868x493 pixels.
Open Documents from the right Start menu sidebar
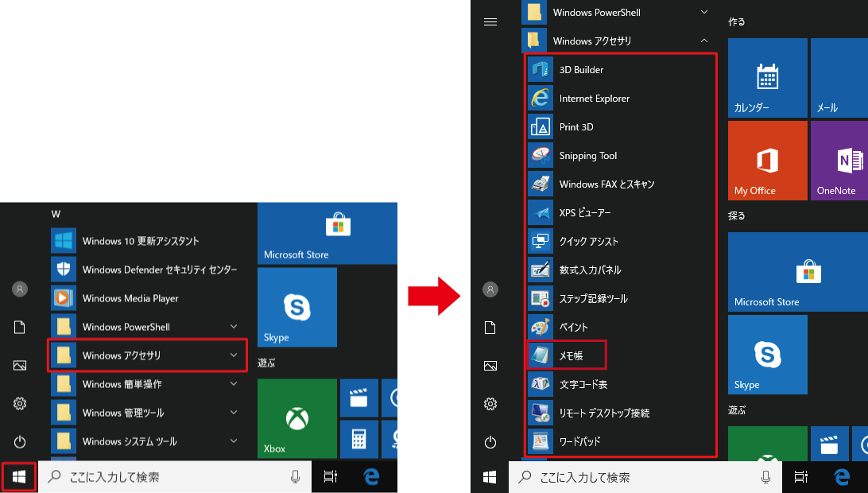point(490,328)
